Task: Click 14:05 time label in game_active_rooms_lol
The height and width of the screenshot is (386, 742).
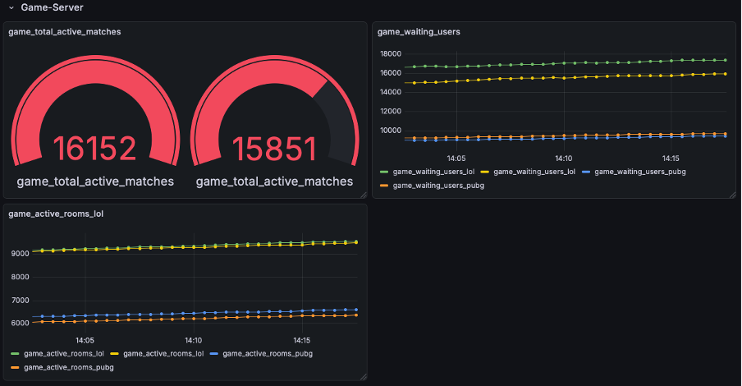Action: 85,340
